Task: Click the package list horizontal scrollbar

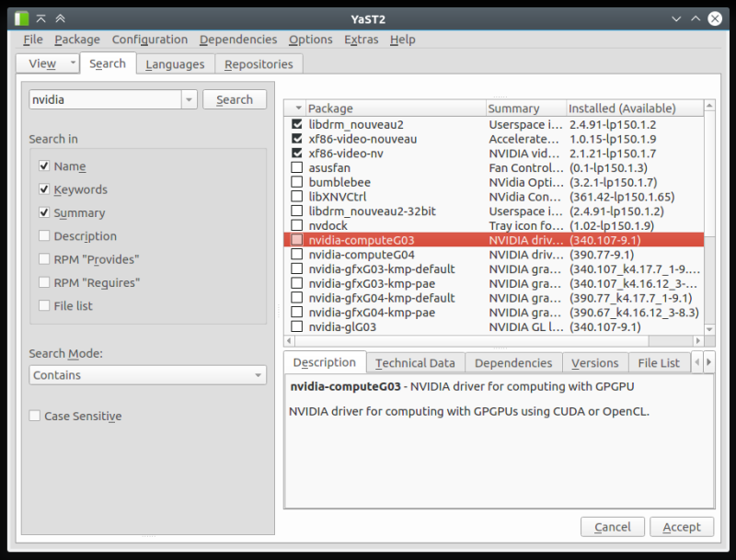Action: tap(497, 341)
